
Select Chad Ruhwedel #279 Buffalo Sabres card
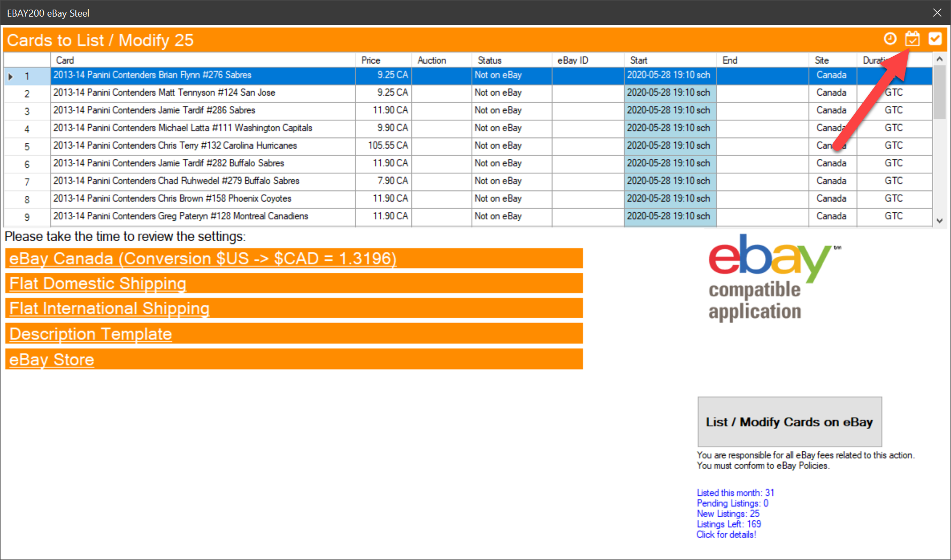(x=203, y=181)
